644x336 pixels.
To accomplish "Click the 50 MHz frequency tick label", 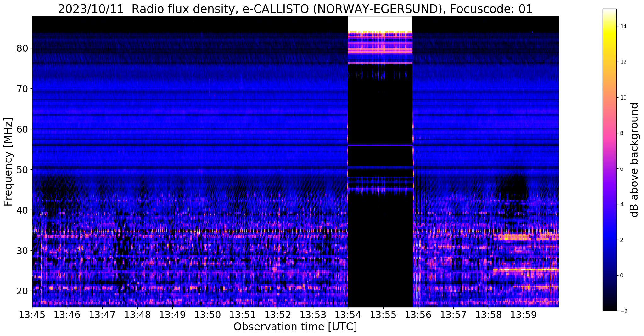I will (x=23, y=169).
